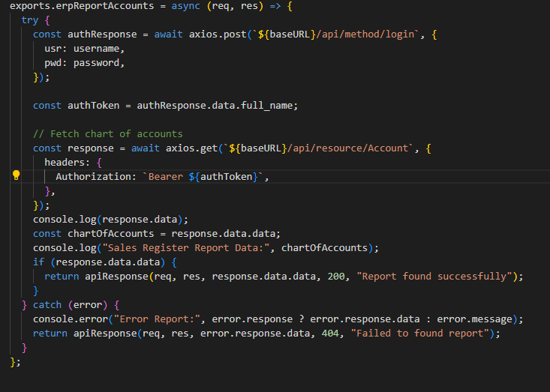Click the 'catch' keyword

[47, 305]
